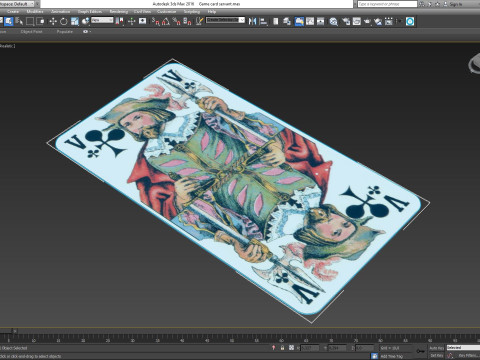Open Select by Name tool
480x360 pixels.
click(19, 22)
